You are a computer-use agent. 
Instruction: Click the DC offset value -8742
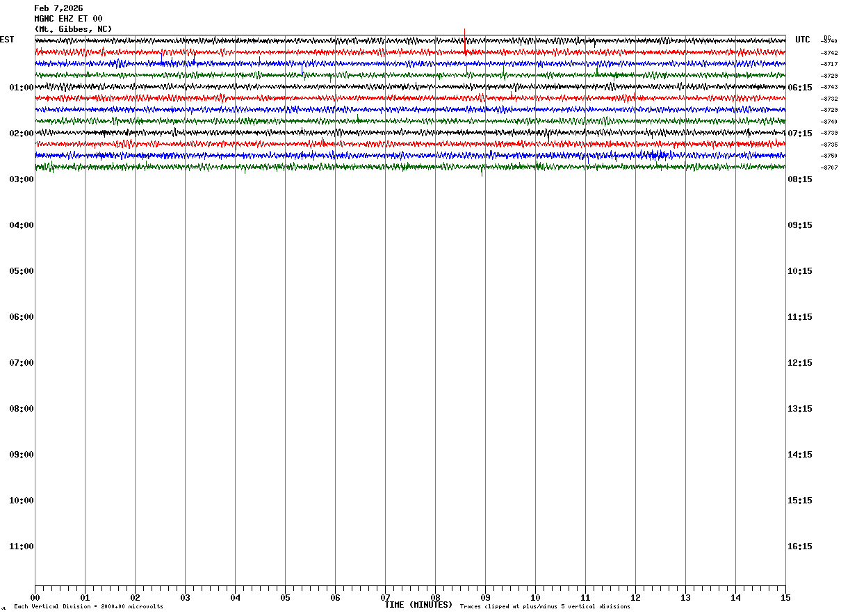[x=829, y=53]
